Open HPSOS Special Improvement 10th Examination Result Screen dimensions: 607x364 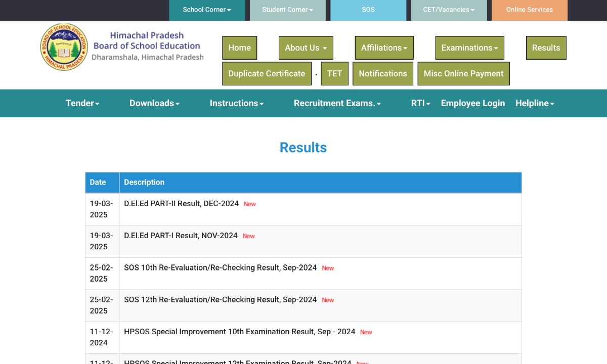240,332
